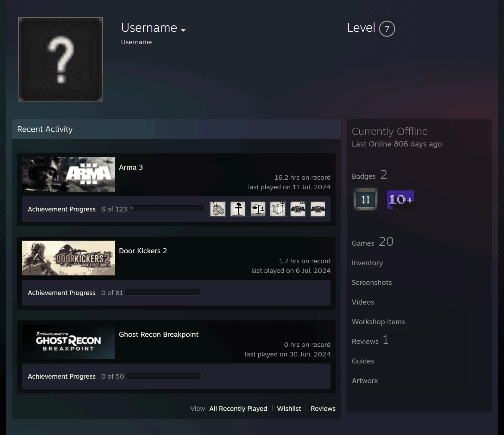
Task: Click 'Currently Offline' status text
Action: point(390,131)
